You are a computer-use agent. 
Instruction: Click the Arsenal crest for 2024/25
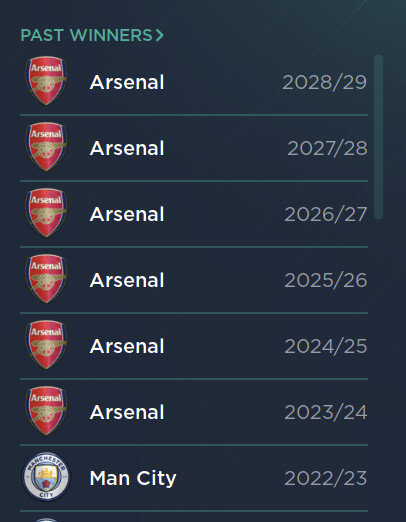pyautogui.click(x=46, y=345)
